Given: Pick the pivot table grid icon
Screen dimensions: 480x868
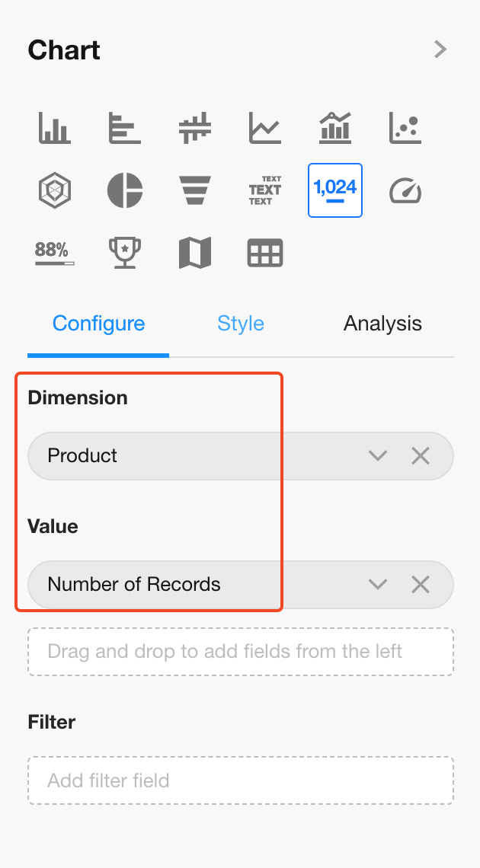Looking at the screenshot, I should point(264,253).
